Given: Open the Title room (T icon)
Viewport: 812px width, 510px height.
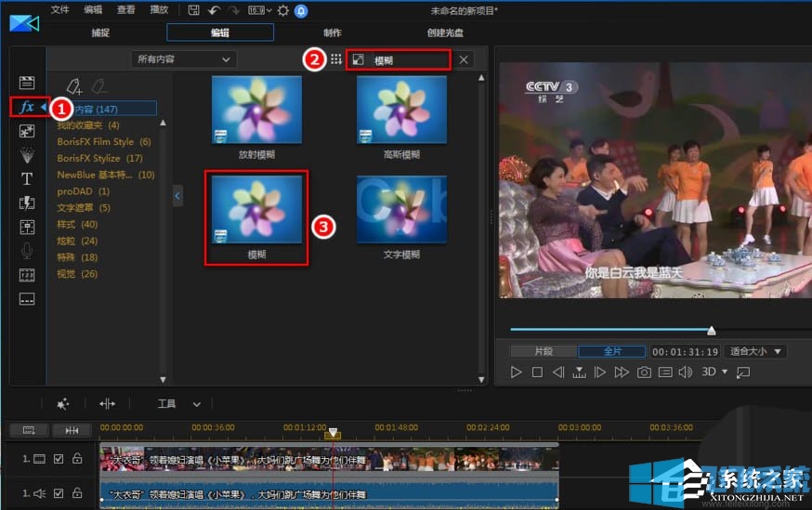Looking at the screenshot, I should (27, 178).
